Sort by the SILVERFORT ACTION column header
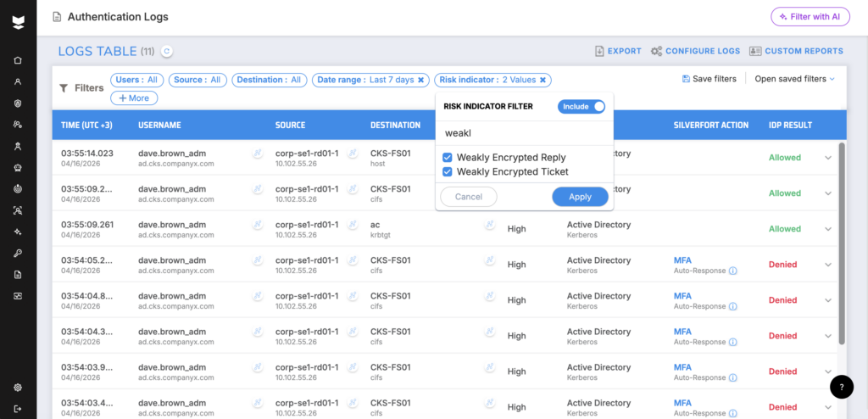868x419 pixels. [x=711, y=126]
